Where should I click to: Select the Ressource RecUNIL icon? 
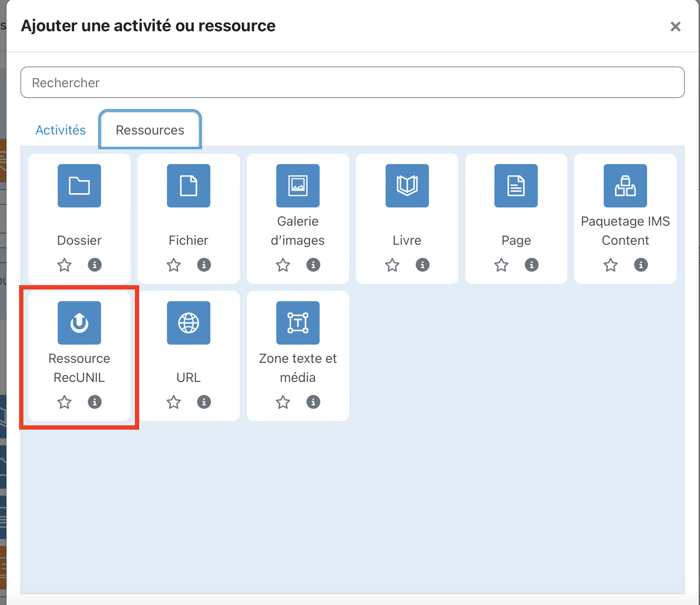79,323
